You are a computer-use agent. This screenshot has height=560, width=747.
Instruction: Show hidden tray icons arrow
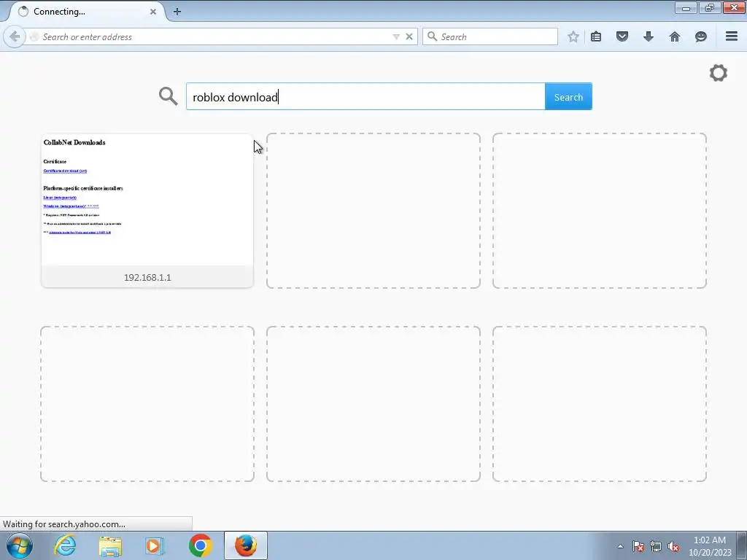coord(620,546)
